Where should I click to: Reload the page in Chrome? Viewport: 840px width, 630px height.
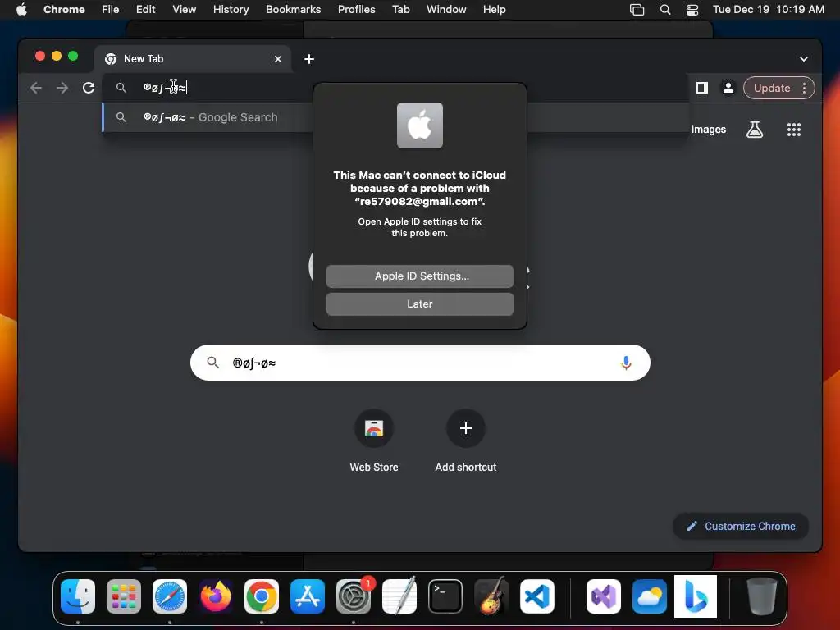pyautogui.click(x=89, y=88)
